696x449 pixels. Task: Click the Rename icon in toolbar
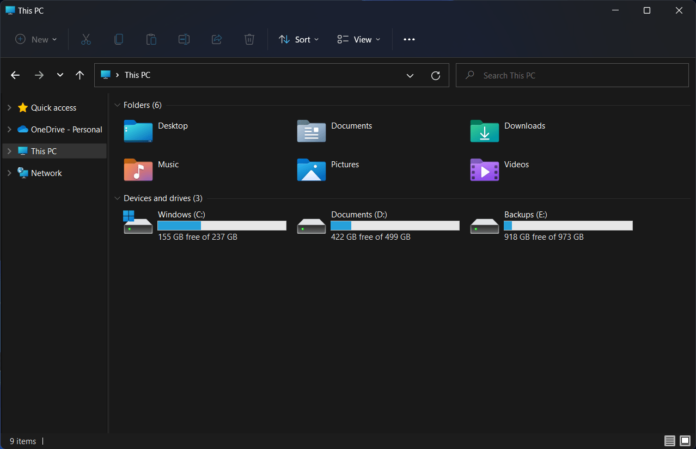(x=184, y=39)
